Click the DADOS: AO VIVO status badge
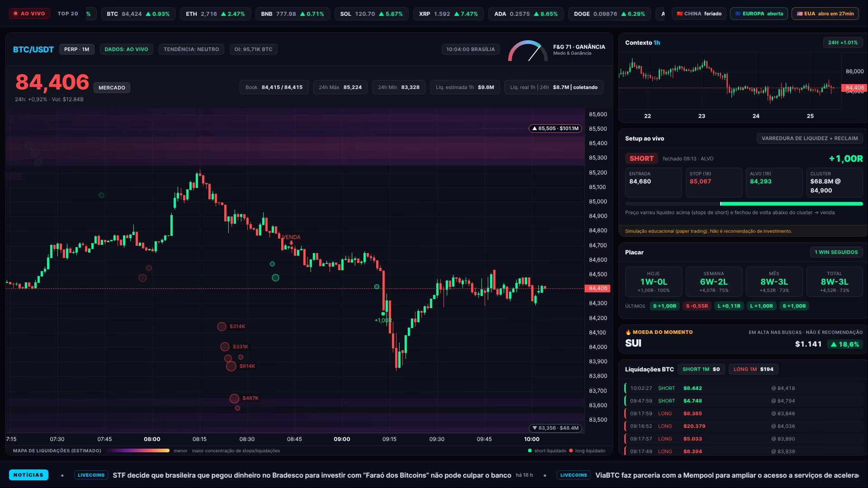This screenshot has width=868, height=488. (x=126, y=49)
